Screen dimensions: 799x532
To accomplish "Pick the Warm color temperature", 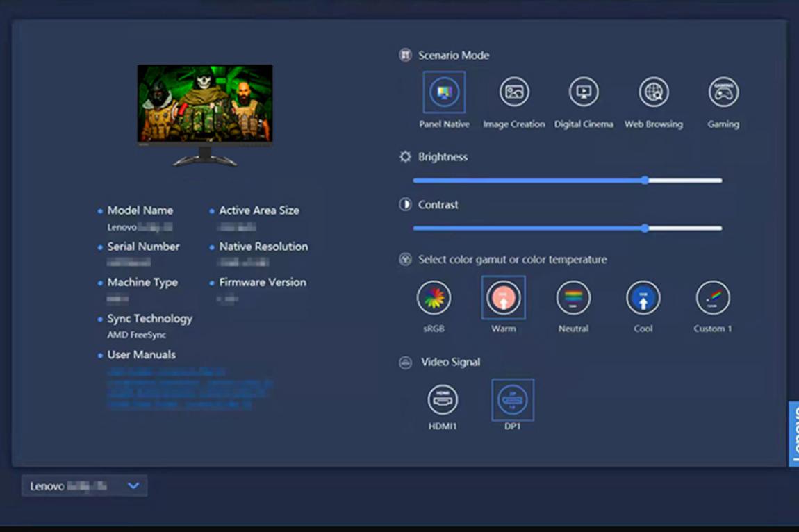I will 504,298.
